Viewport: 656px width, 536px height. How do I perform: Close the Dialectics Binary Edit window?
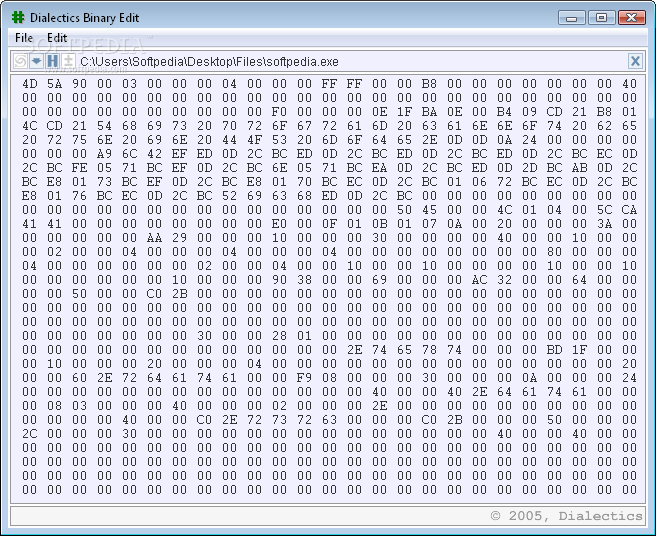point(632,18)
